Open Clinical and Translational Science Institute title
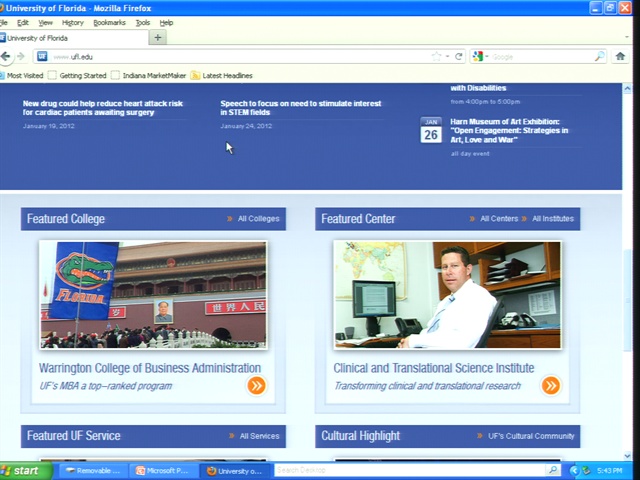This screenshot has width=640, height=480. (433, 368)
